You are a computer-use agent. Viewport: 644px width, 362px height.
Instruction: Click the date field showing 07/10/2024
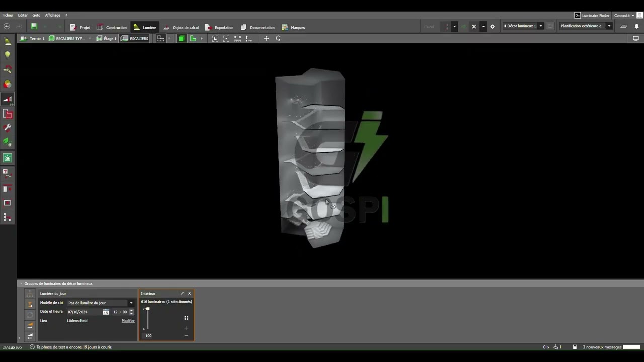pos(85,312)
